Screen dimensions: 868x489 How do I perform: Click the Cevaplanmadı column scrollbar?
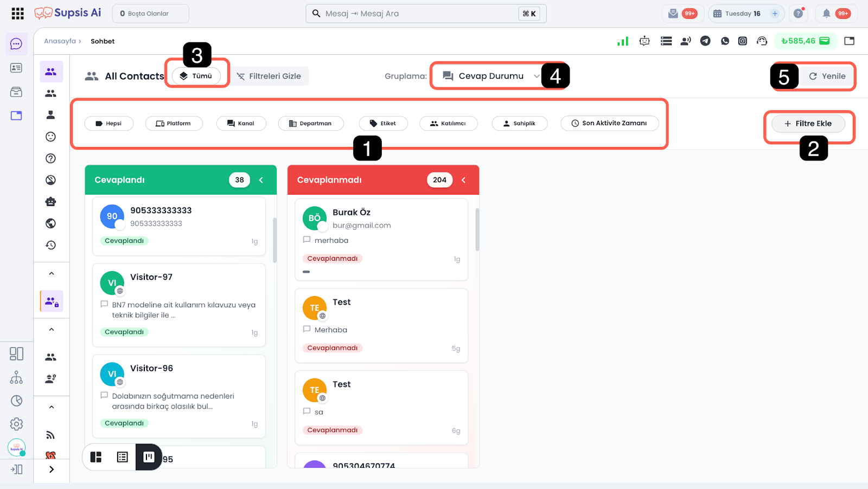click(x=477, y=230)
